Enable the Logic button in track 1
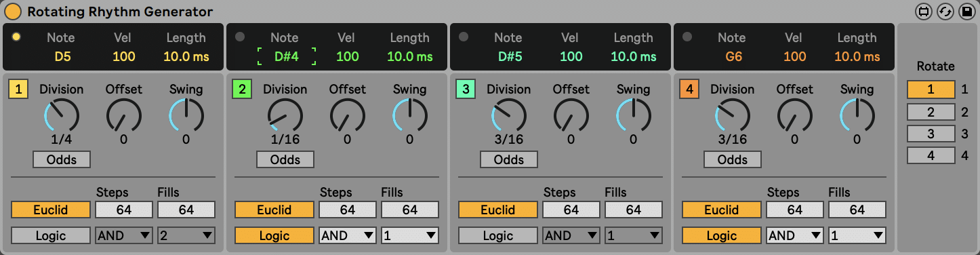Viewport: 980px width, 255px height. tap(51, 235)
